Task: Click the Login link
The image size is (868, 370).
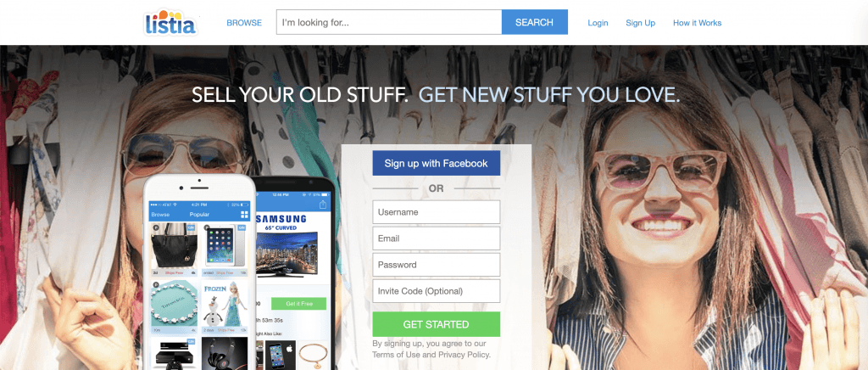Action: click(598, 23)
